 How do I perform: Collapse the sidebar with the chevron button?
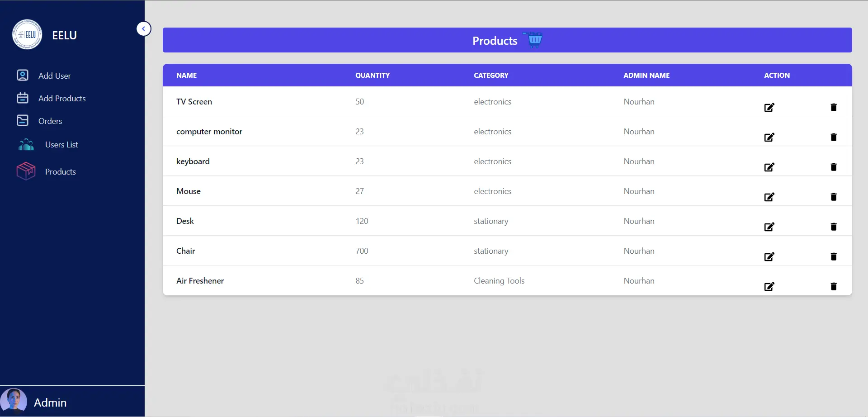(144, 29)
